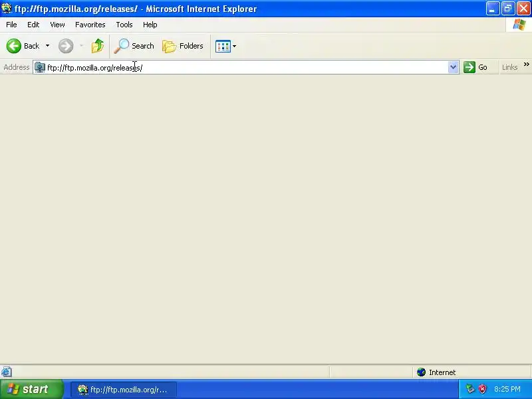Expand the Address bar history dropdown
The image size is (532, 399).
pyautogui.click(x=453, y=67)
